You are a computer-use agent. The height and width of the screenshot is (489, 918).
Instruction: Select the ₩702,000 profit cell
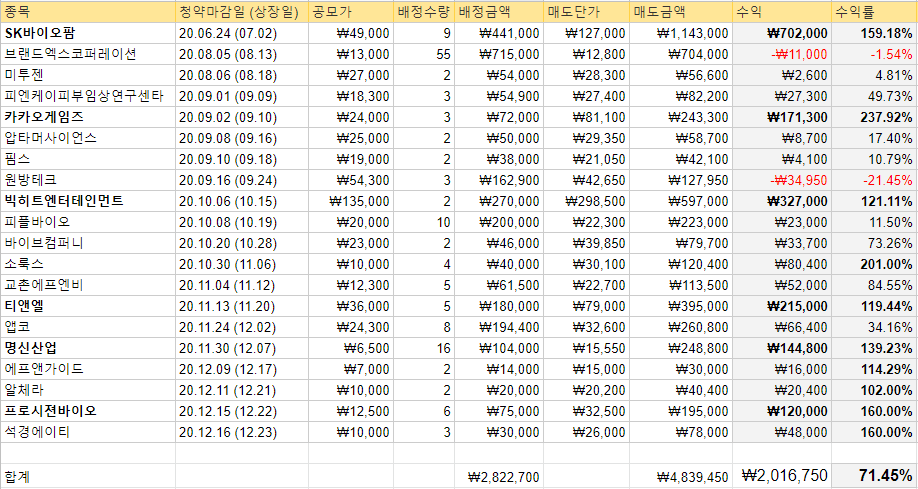pyautogui.click(x=782, y=33)
